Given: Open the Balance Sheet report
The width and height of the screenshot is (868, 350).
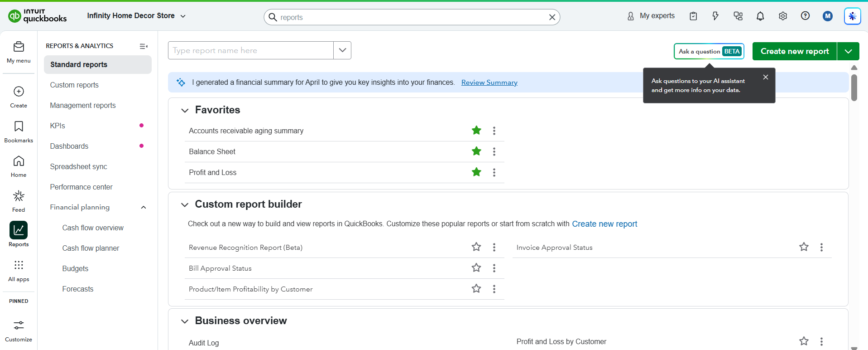Looking at the screenshot, I should tap(212, 151).
